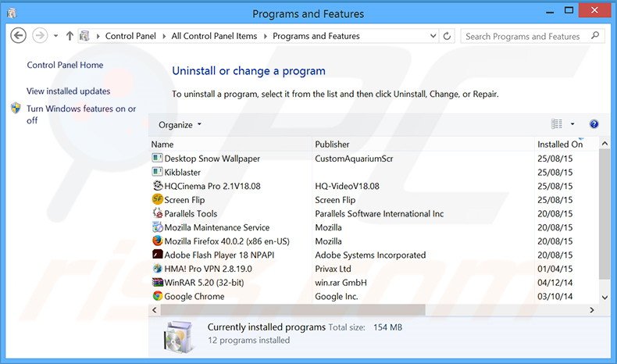The height and width of the screenshot is (364, 617).
Task: Expand chevron after All Control Panel Items
Action: click(x=266, y=36)
